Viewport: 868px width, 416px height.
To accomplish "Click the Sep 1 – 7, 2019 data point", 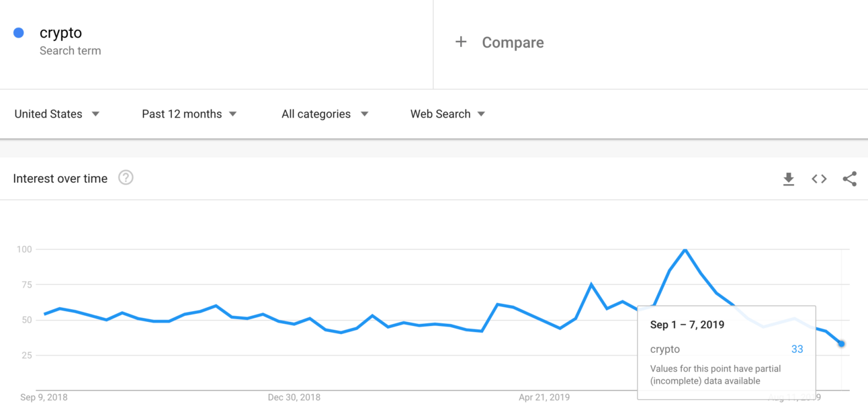I will [x=841, y=343].
